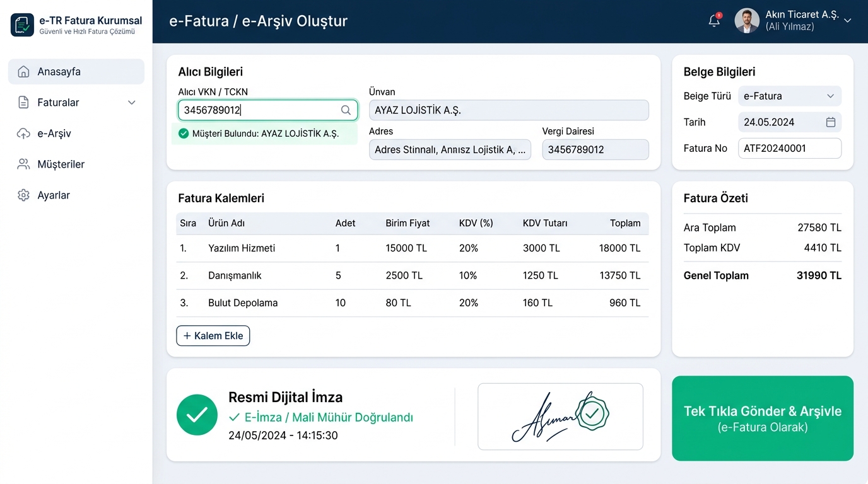Click the e-Arşiv cloud upload icon
The width and height of the screenshot is (868, 484).
coord(23,133)
